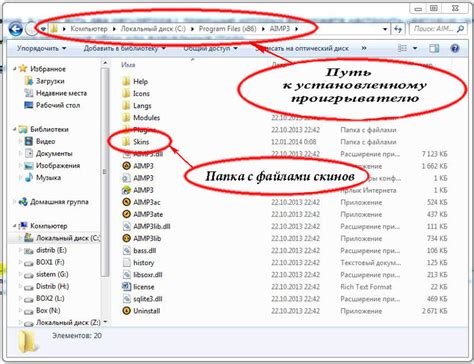Click Rich Text Format type text
Image resolution: width=474 pixels, height=364 pixels.
tap(366, 287)
